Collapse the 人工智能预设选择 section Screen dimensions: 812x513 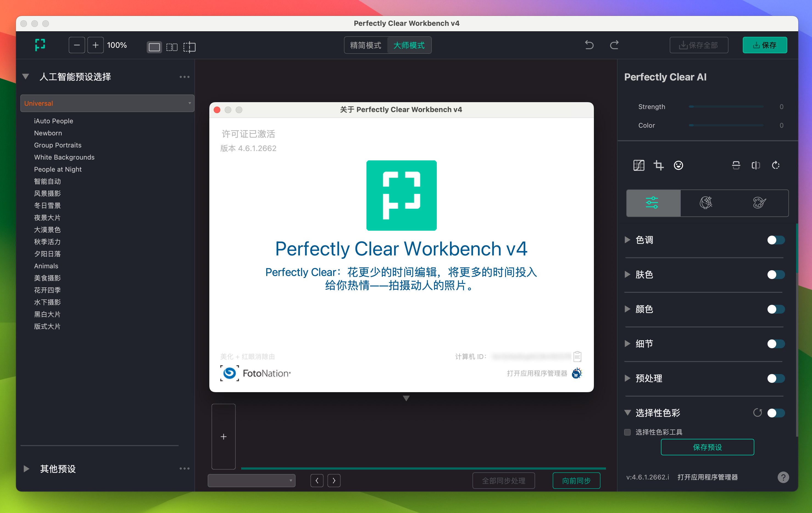click(26, 77)
